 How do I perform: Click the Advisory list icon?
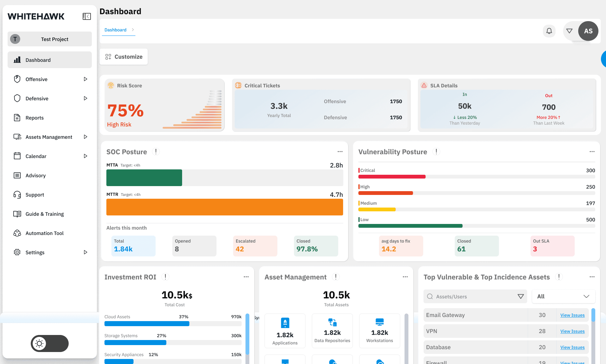tap(17, 175)
